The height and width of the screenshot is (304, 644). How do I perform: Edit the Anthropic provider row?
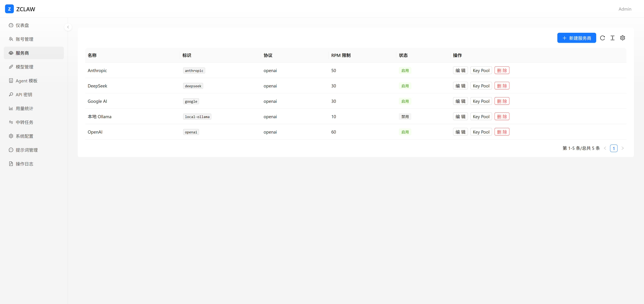point(460,70)
